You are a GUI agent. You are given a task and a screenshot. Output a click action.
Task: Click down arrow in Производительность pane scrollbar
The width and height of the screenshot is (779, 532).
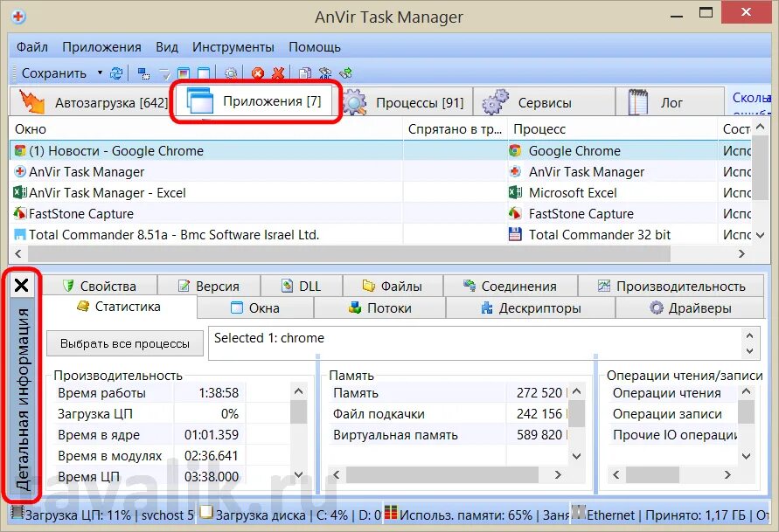coord(298,474)
